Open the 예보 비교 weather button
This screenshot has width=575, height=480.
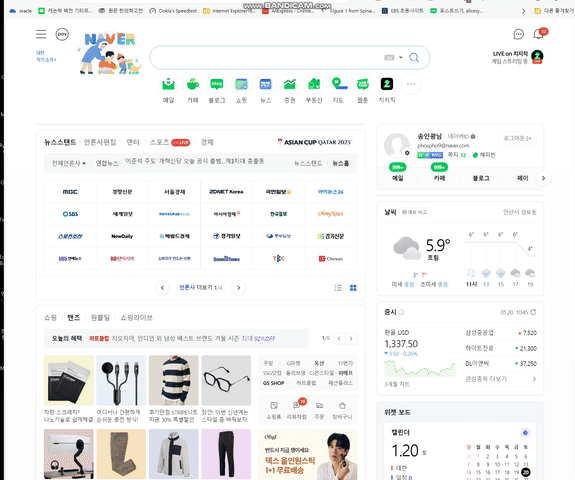pyautogui.click(x=415, y=212)
